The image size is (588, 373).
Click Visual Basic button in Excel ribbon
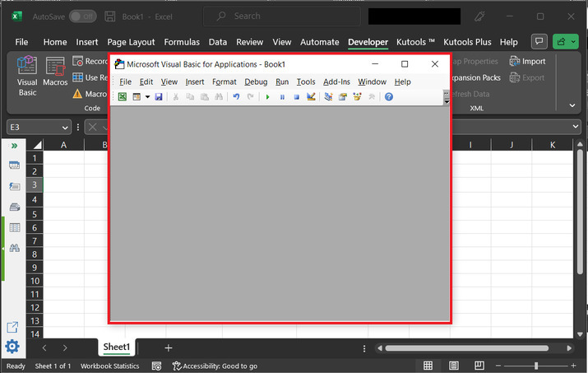click(27, 77)
